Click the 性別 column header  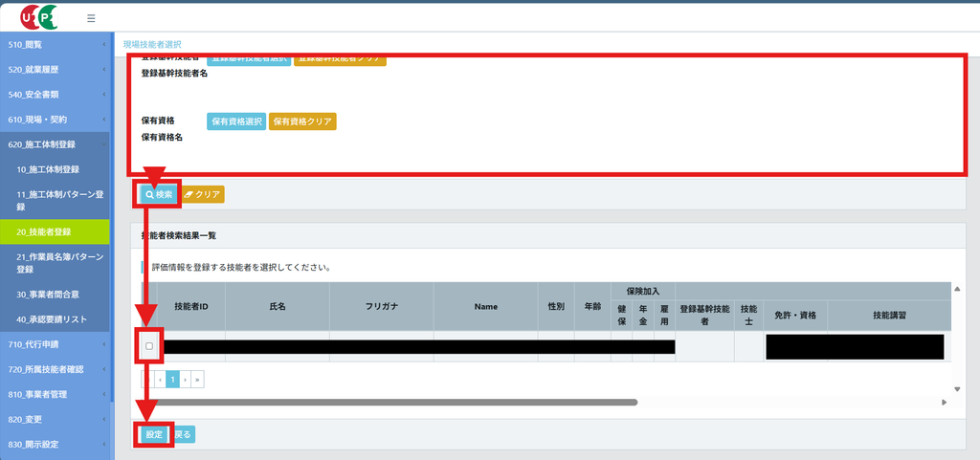[556, 306]
